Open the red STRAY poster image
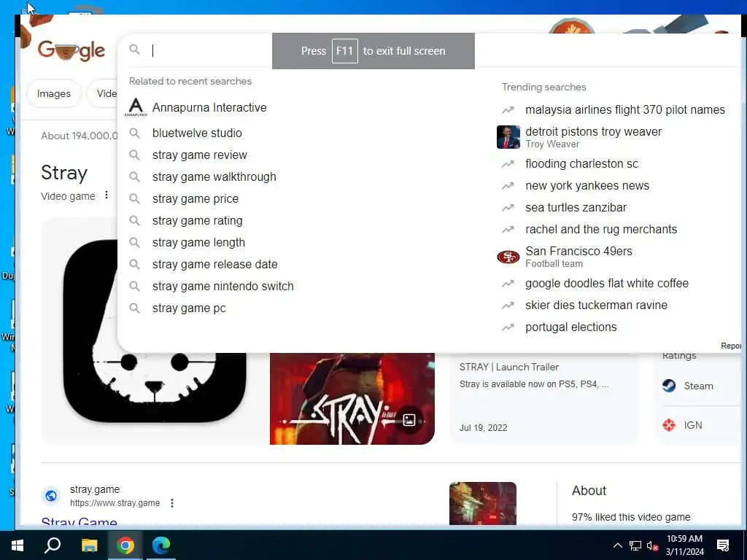747x560 pixels. (x=352, y=399)
